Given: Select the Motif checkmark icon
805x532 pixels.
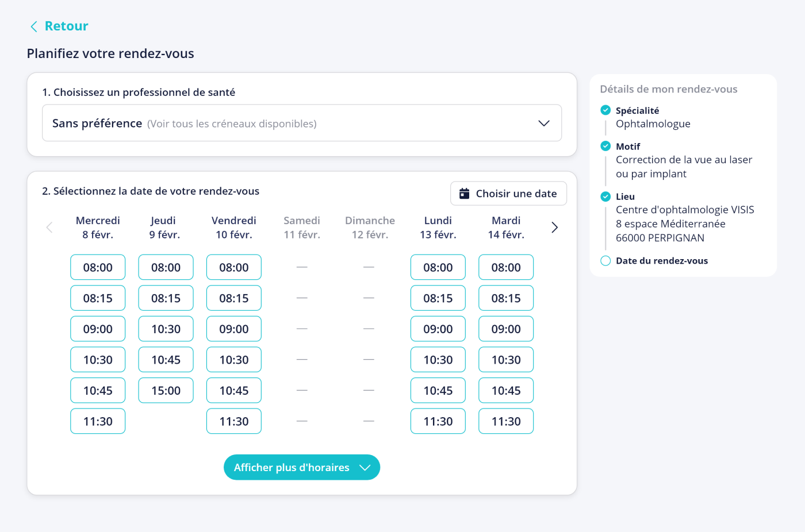Looking at the screenshot, I should (x=605, y=146).
